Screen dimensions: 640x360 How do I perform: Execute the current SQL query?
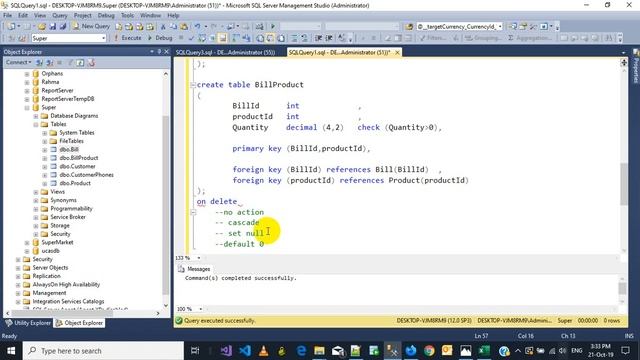pos(128,38)
